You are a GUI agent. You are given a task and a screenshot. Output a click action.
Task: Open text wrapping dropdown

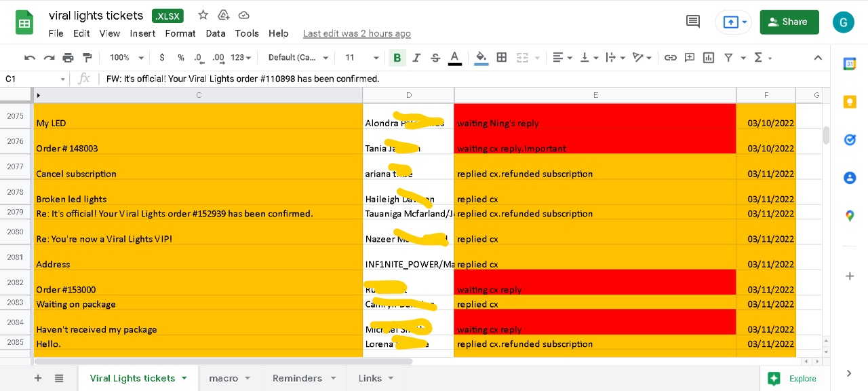614,58
